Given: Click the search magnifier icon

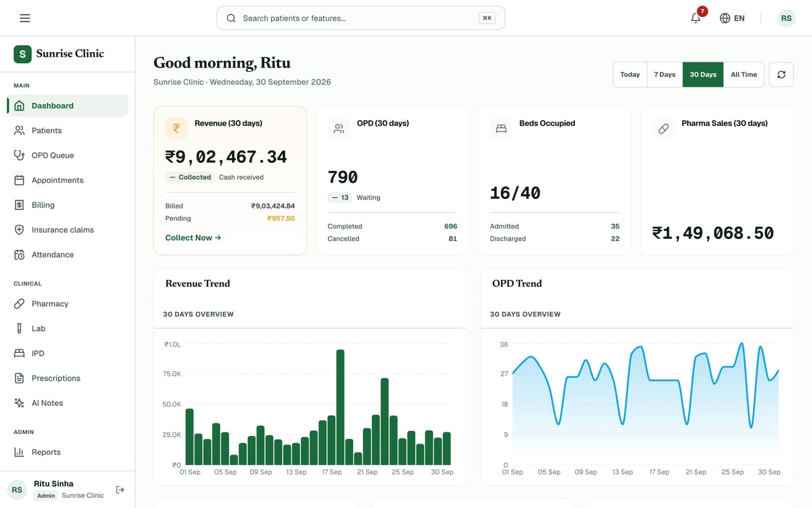Looking at the screenshot, I should pos(231,18).
